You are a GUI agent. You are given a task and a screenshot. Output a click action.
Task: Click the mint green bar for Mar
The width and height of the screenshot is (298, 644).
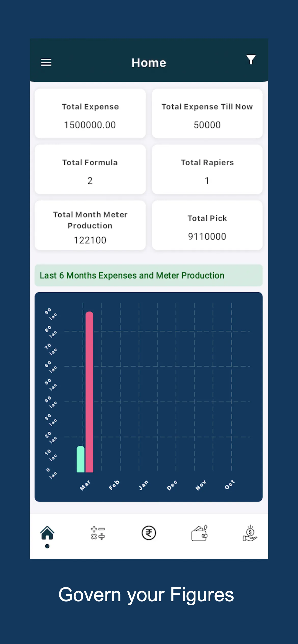(x=80, y=459)
